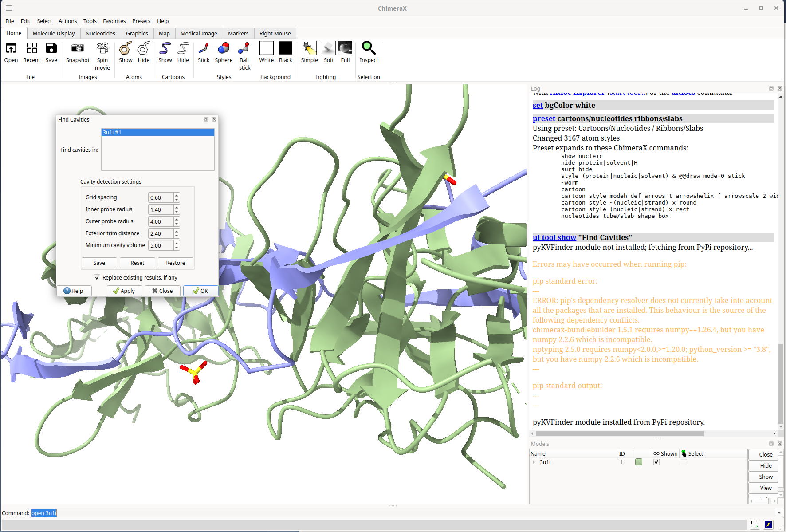
Task: Switch to the Molecule Display tab
Action: point(54,33)
